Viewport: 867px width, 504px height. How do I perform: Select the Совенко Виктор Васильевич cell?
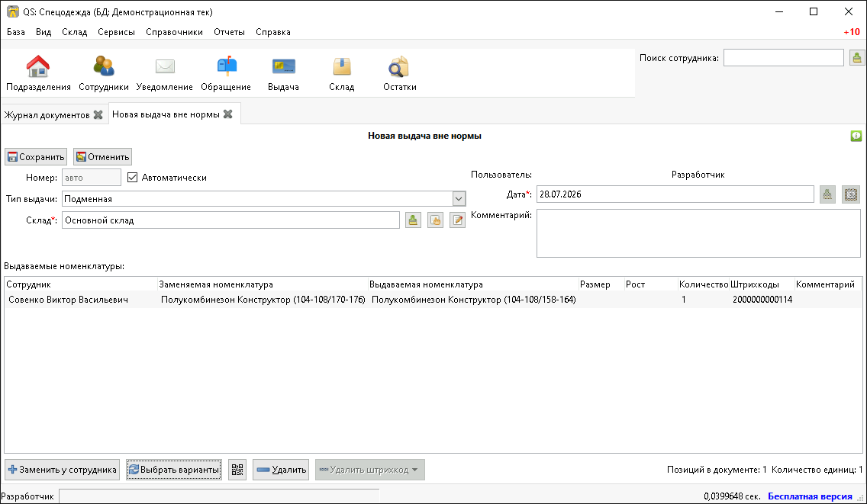coord(81,300)
